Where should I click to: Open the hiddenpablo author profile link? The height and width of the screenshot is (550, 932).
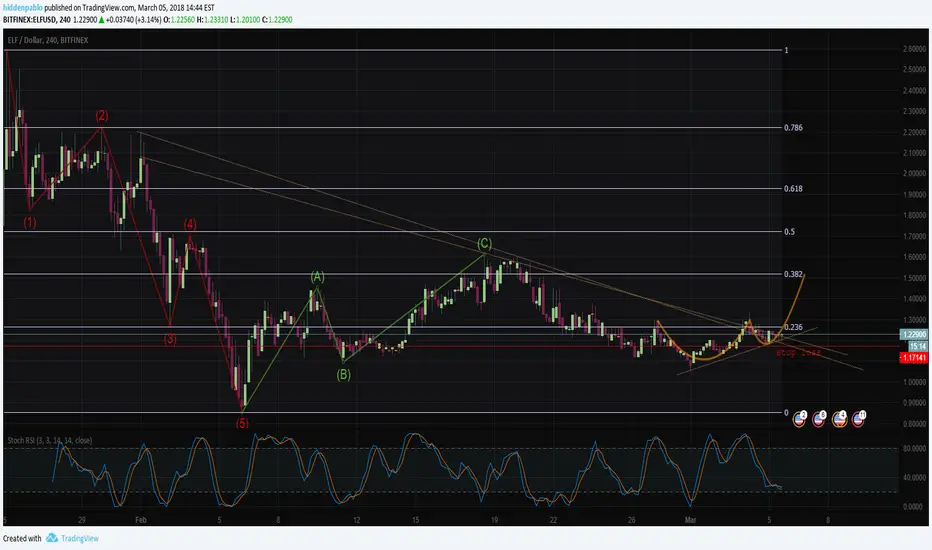23,8
